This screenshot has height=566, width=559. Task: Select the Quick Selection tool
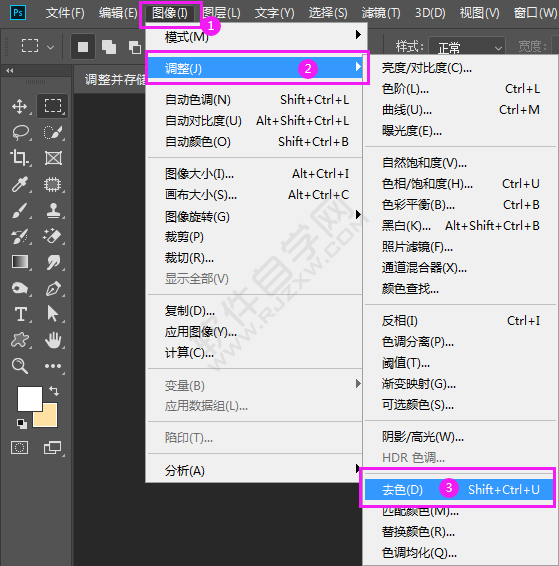tap(53, 132)
